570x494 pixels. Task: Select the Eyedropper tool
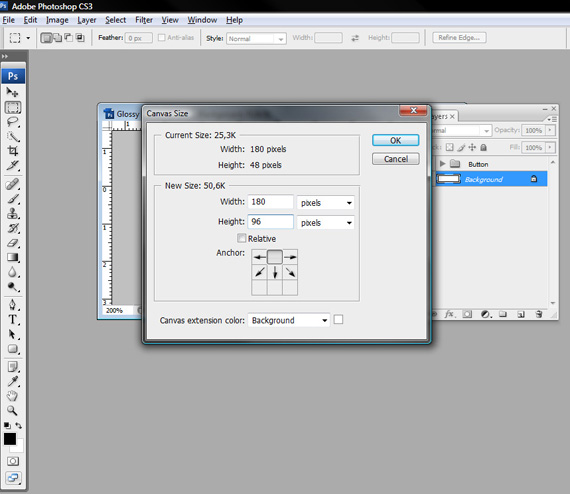pyautogui.click(x=13, y=381)
